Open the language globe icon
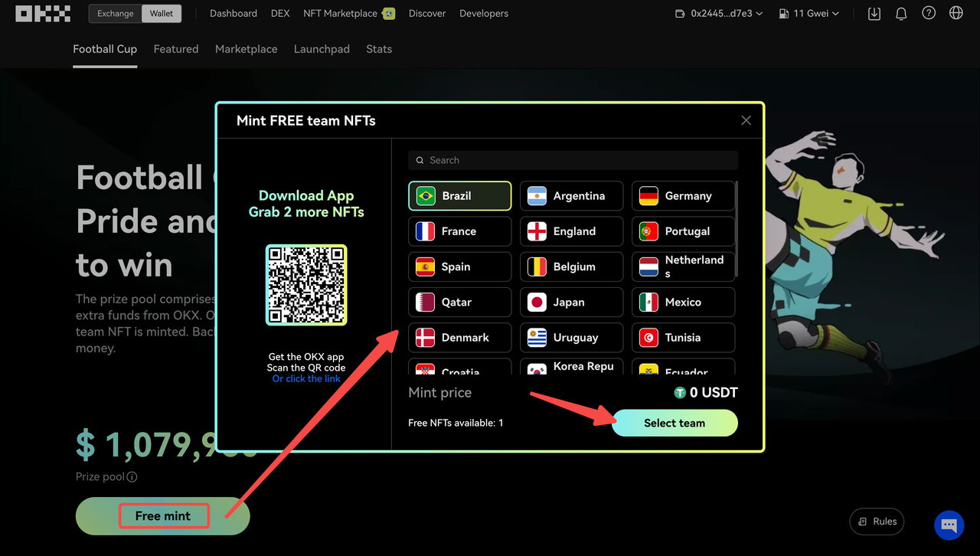This screenshot has width=980, height=556. 955,14
